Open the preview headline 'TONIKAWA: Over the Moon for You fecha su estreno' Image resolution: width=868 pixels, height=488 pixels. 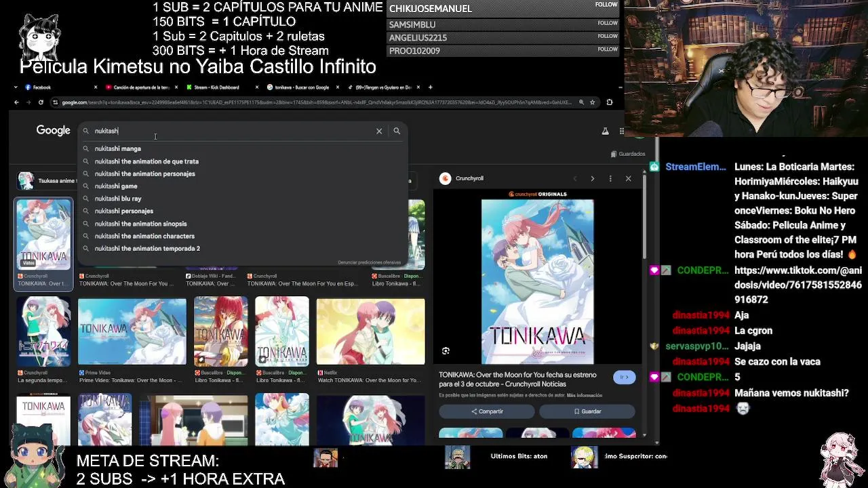[517, 379]
